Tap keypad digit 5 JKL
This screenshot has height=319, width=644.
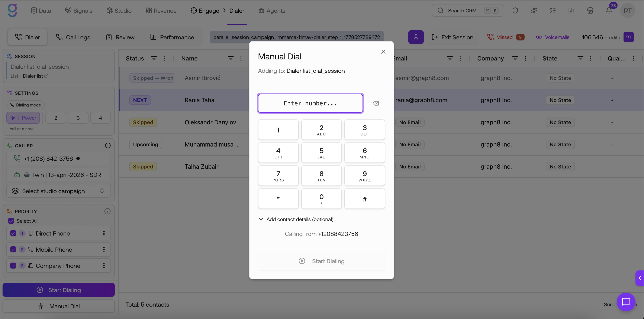coord(321,153)
